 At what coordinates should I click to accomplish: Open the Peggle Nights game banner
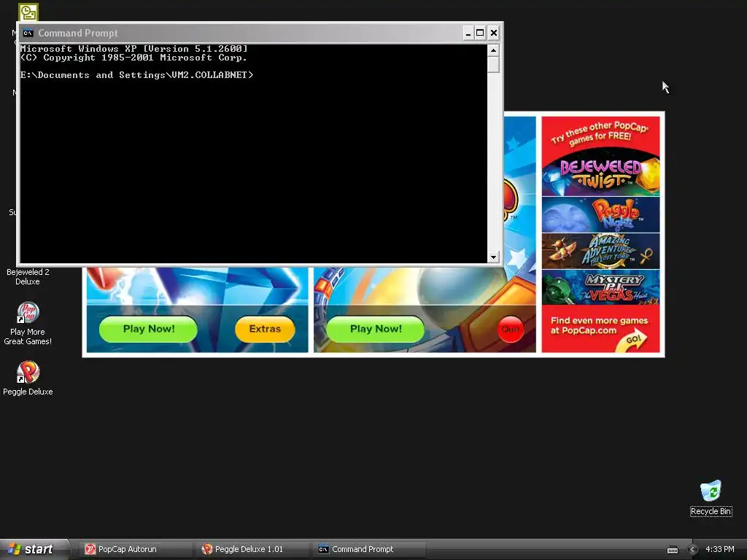click(601, 215)
